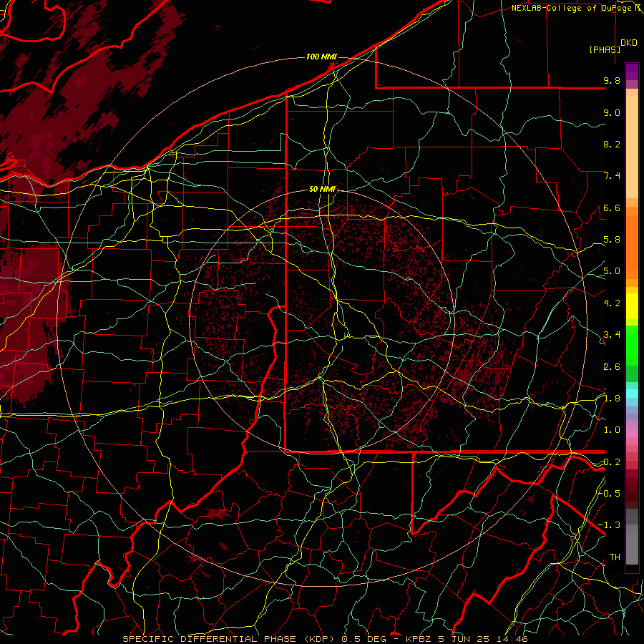Pick the yellow segment of the color bar
The image size is (644, 644).
[x=632, y=306]
